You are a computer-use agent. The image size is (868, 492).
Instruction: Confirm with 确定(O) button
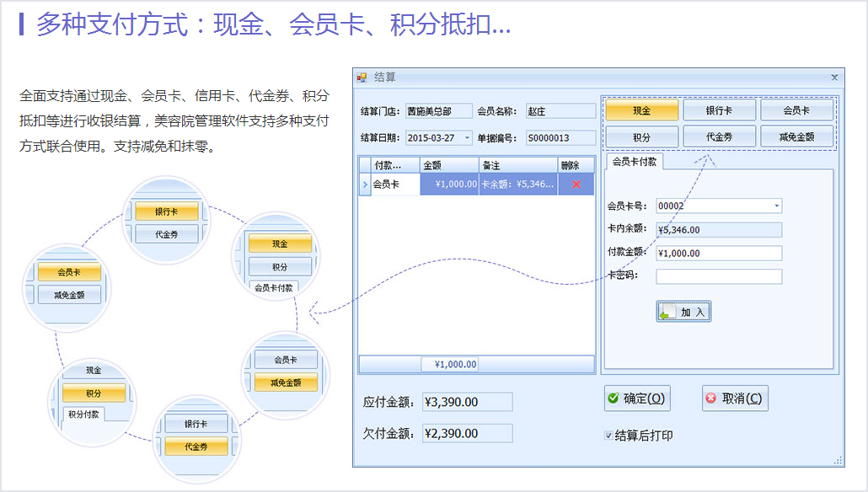coord(637,398)
